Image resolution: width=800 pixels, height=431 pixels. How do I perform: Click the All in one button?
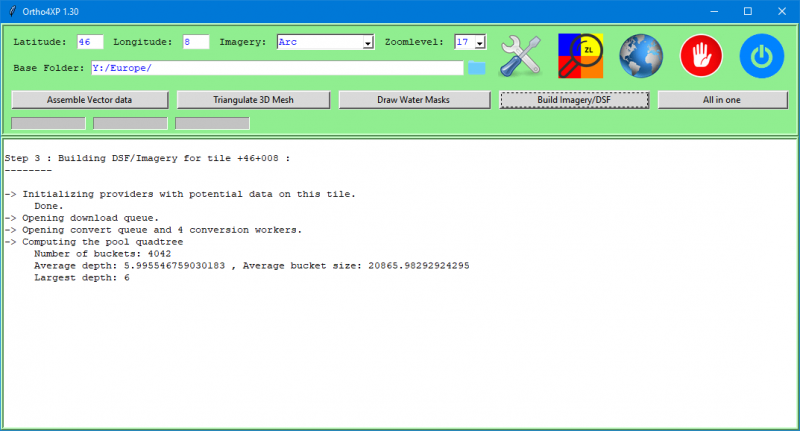pyautogui.click(x=722, y=100)
